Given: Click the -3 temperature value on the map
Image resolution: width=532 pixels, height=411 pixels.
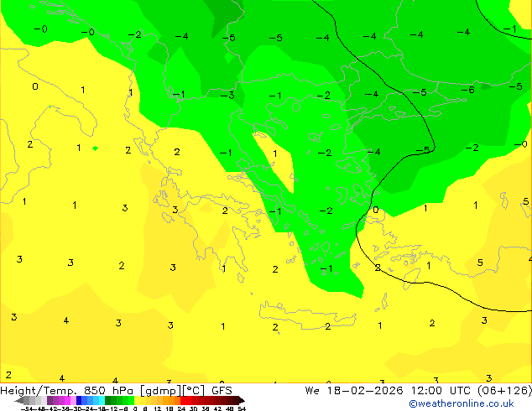Looking at the screenshot, I should tap(227, 96).
